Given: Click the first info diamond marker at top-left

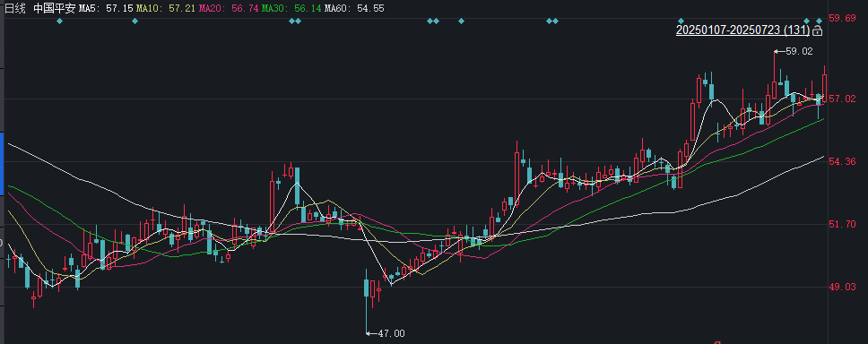Looking at the screenshot, I should [x=60, y=21].
